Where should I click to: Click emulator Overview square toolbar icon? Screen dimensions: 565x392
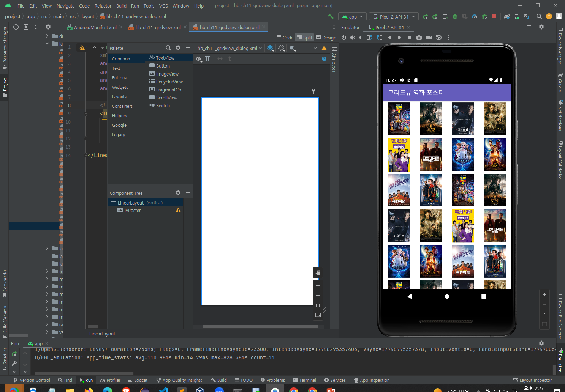[409, 38]
